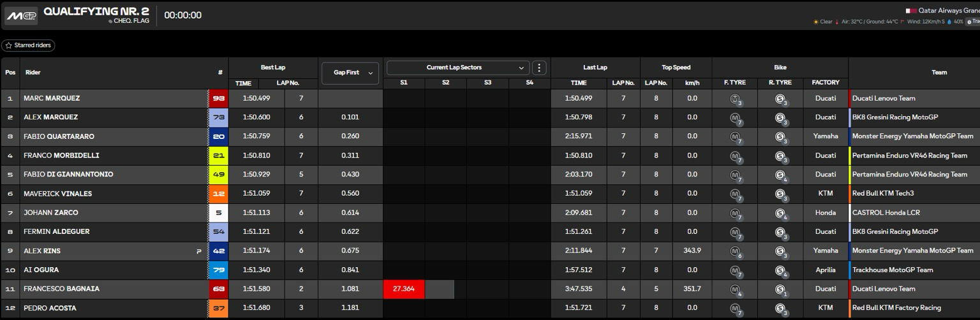Click the yellow number 21 badge
Image resolution: width=980 pixels, height=320 pixels.
[218, 156]
